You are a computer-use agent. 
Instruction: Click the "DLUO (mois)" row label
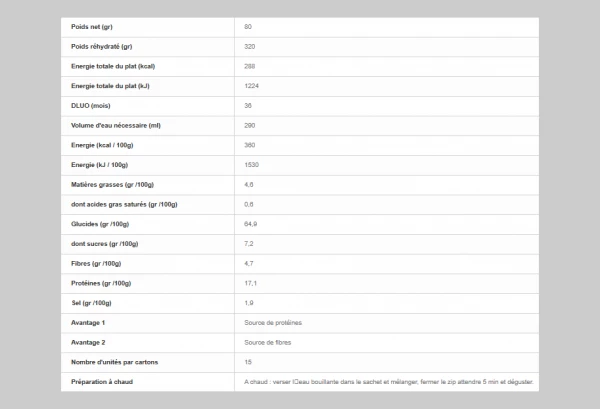(x=93, y=105)
